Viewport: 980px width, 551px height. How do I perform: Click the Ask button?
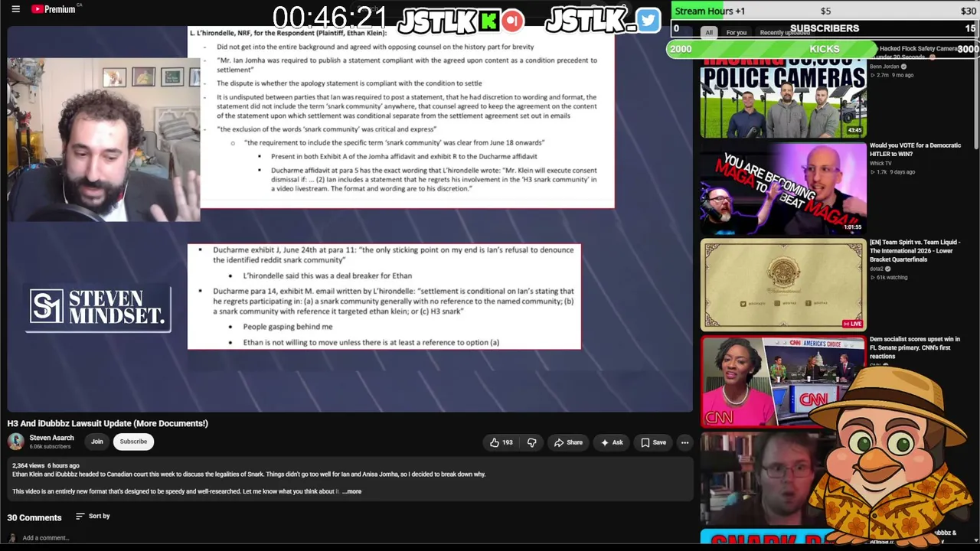[612, 442]
